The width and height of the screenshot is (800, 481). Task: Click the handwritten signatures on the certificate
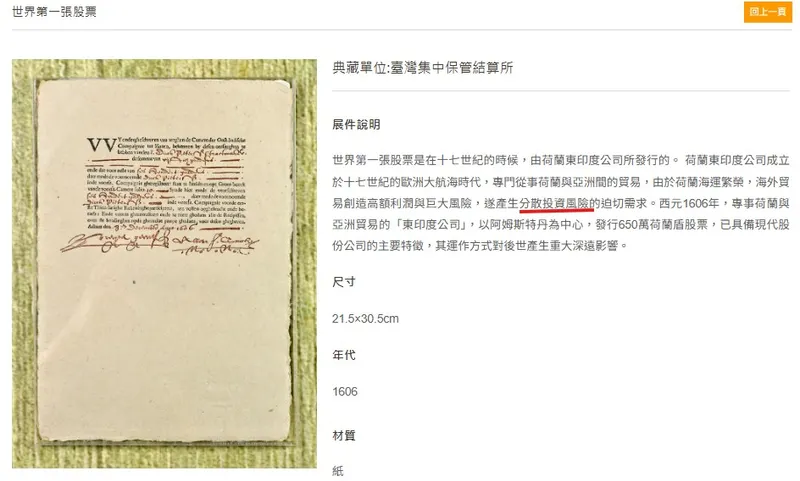pyautogui.click(x=160, y=243)
